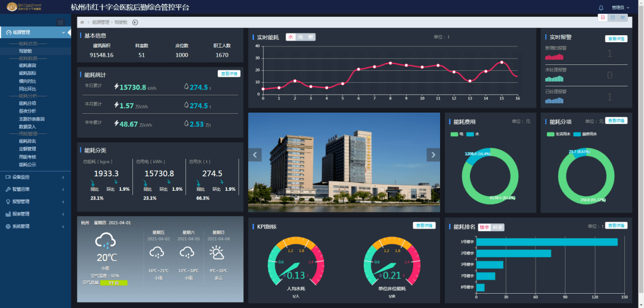
Task: Open 能耗查询 in the sidebar
Action: 27,65
